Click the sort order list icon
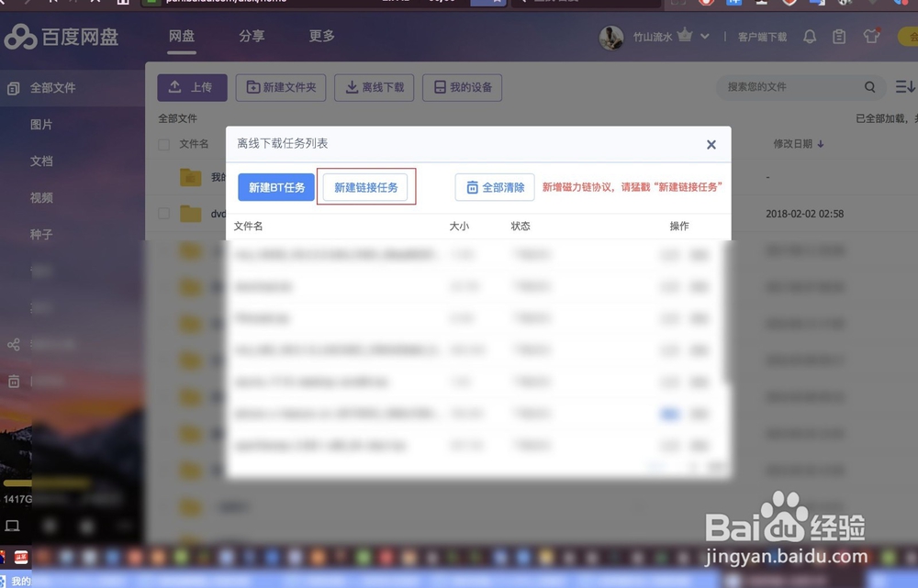This screenshot has width=918, height=588. coord(905,86)
